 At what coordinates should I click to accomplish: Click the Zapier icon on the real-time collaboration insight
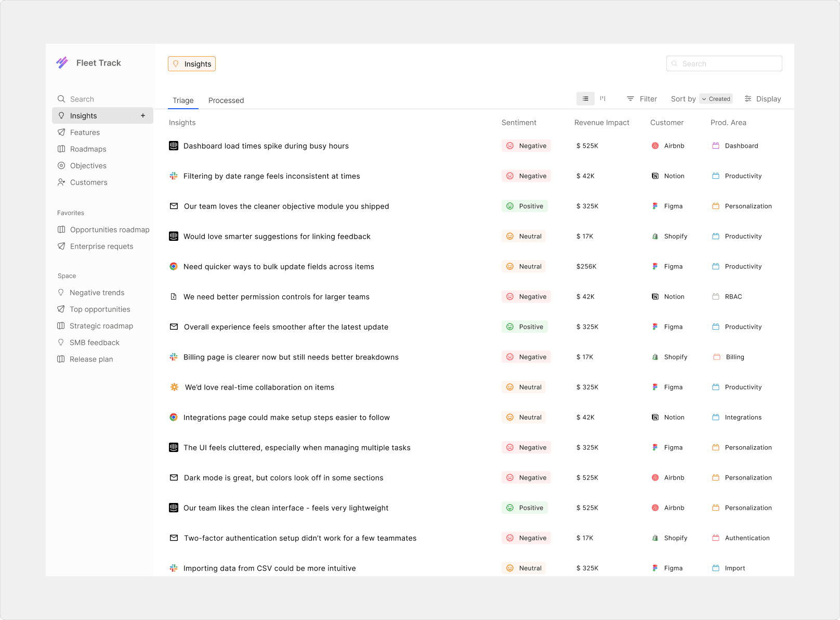[x=174, y=387]
